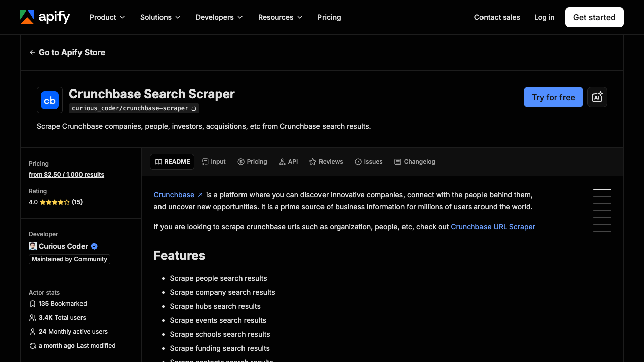Image resolution: width=644 pixels, height=362 pixels.
Task: Open the Crunchbase URL Scraper link
Action: [x=493, y=227]
